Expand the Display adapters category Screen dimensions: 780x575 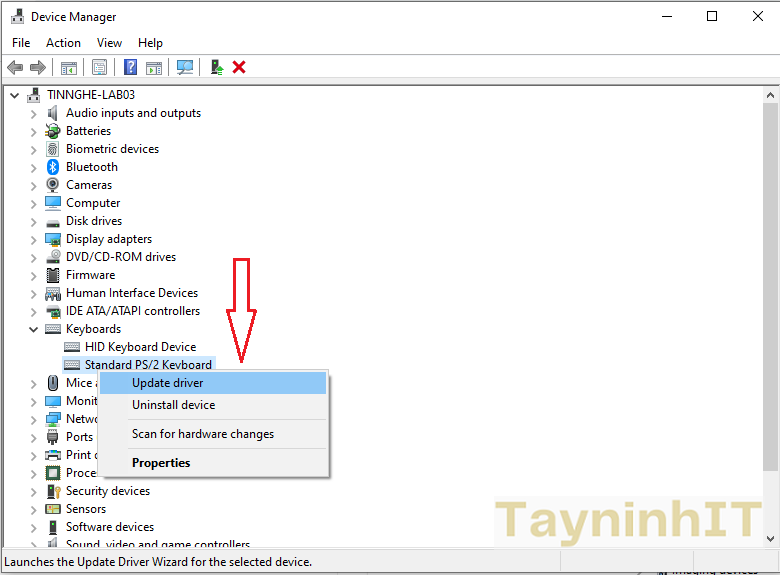point(33,239)
